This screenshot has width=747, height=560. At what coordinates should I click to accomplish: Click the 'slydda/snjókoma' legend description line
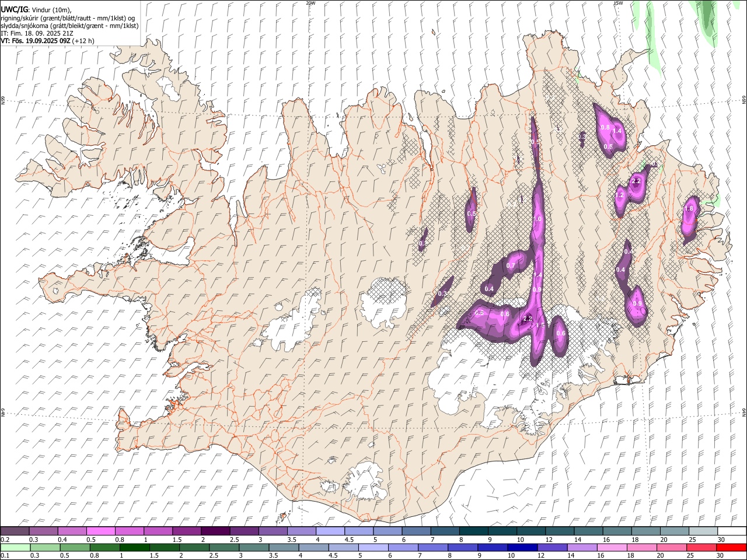(69, 26)
